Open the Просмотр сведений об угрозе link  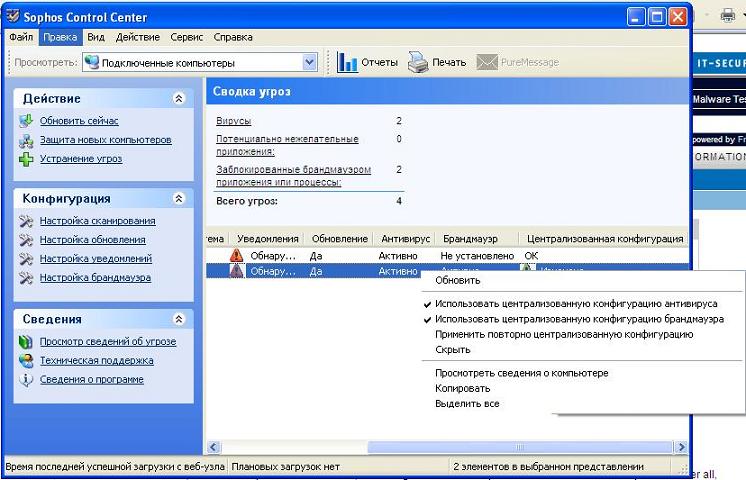coord(108,342)
